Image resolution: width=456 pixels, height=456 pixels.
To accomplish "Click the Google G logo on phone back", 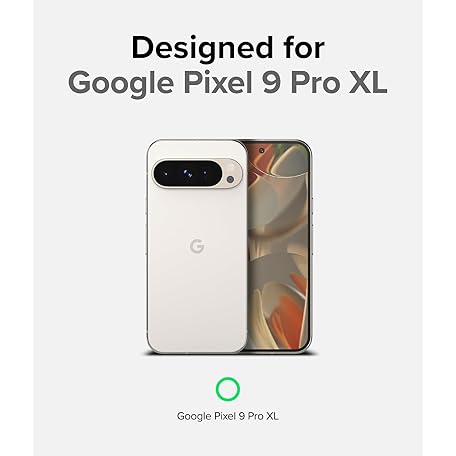I will pyautogui.click(x=197, y=246).
